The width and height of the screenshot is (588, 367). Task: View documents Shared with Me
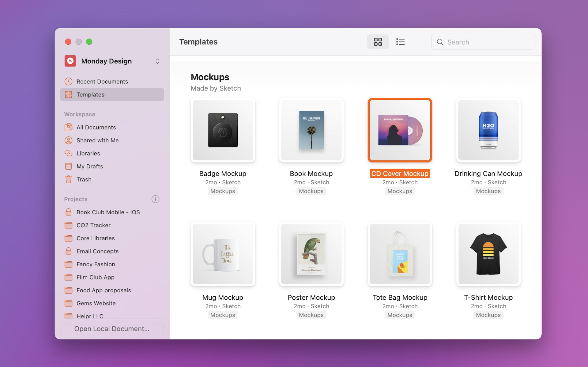pyautogui.click(x=97, y=140)
